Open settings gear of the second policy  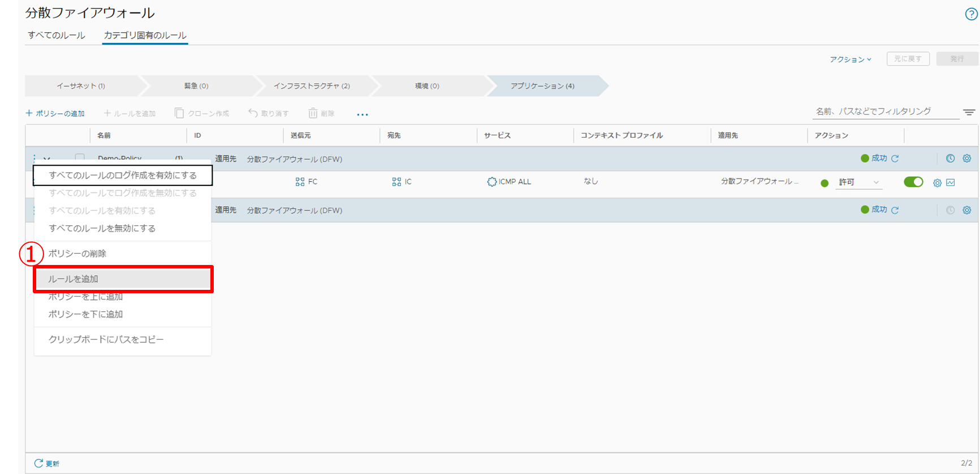pos(967,210)
